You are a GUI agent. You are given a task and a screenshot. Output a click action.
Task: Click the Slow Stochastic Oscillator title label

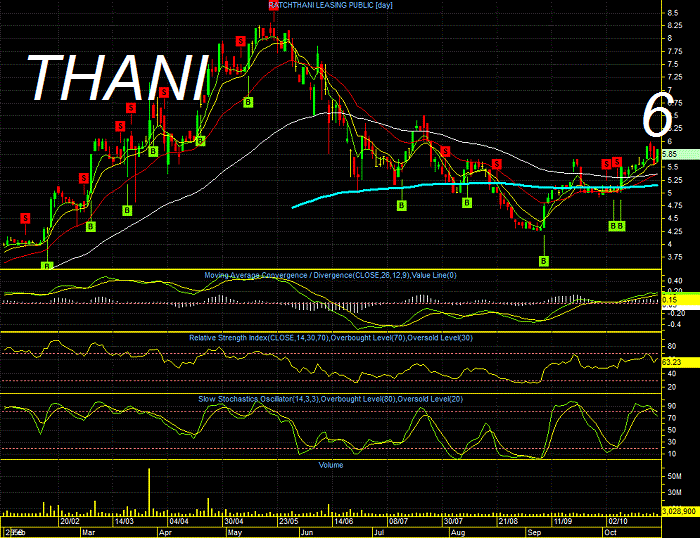coord(331,399)
